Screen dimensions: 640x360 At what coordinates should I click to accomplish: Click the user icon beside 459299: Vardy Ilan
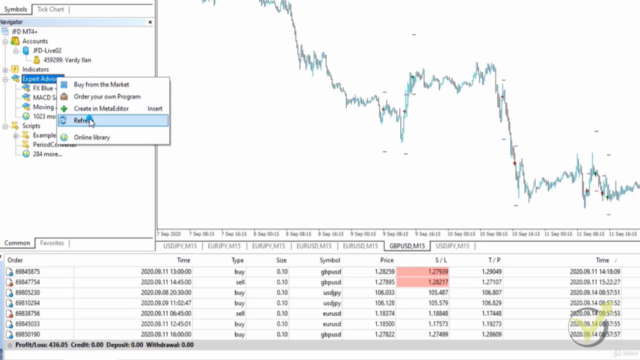[36, 60]
